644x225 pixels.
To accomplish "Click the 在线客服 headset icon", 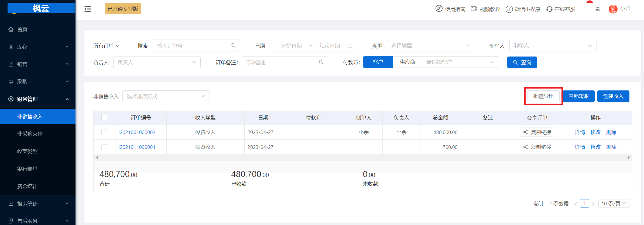I will [x=549, y=9].
